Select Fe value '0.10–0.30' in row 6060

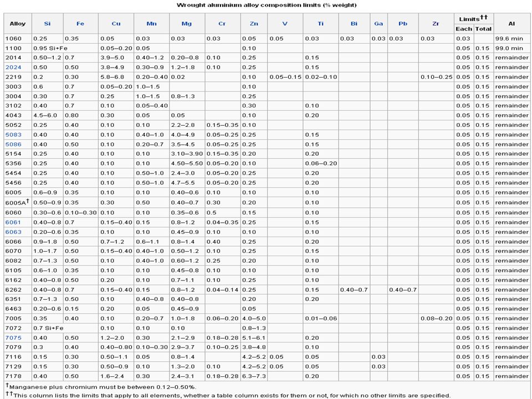[x=81, y=213]
